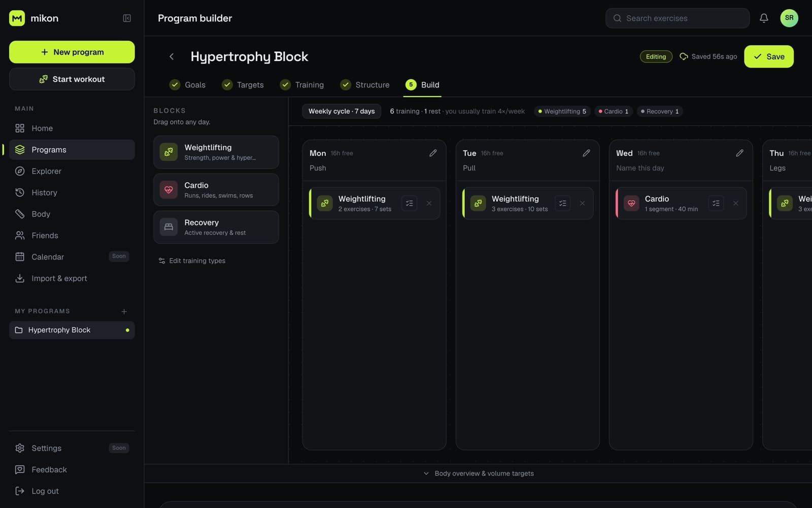Go back with the arrow beside Hypertrophy Block
Screen dimensions: 812x508
tap(172, 56)
